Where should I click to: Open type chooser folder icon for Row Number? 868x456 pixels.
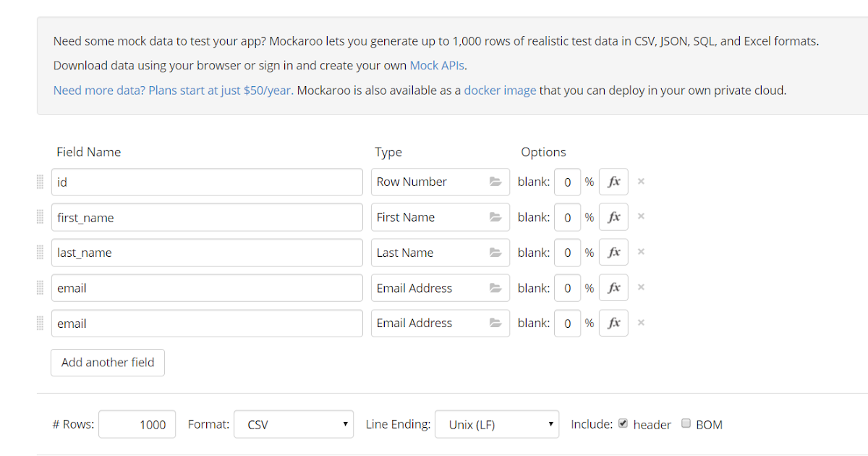[495, 182]
